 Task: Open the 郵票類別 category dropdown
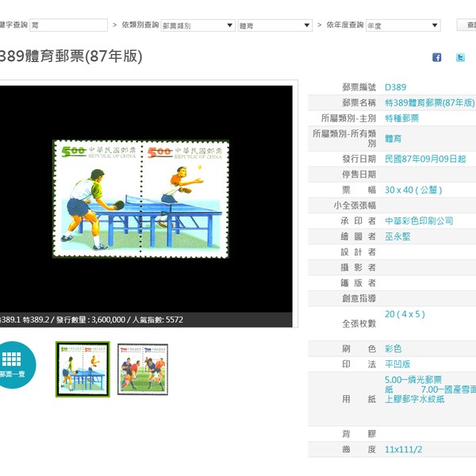(198, 25)
